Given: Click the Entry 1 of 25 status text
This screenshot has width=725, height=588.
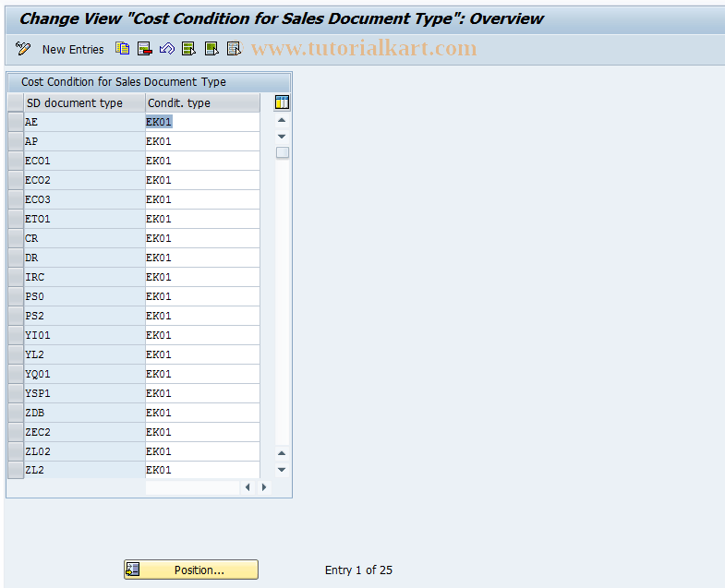Looking at the screenshot, I should coord(358,570).
